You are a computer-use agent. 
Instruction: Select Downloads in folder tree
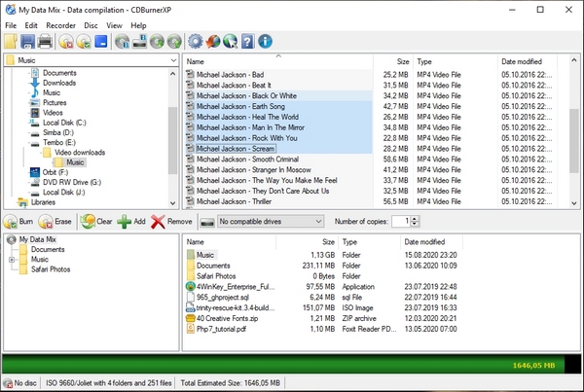(x=59, y=83)
